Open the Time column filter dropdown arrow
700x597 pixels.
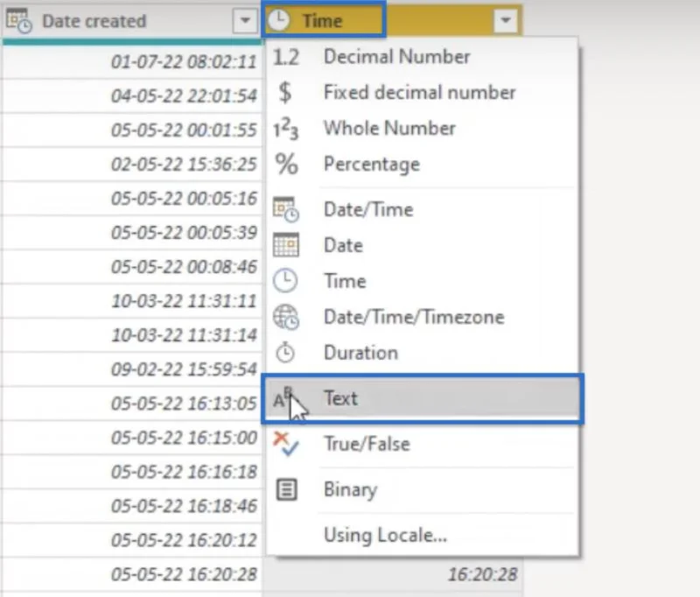pyautogui.click(x=506, y=20)
